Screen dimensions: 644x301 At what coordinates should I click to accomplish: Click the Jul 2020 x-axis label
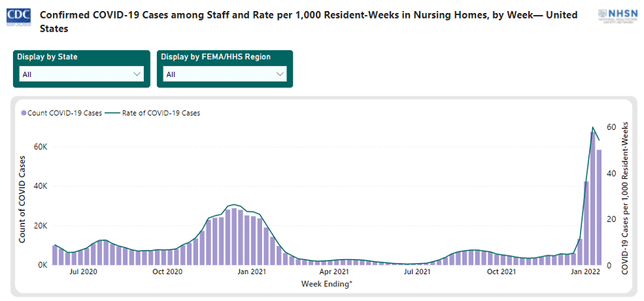coord(83,272)
